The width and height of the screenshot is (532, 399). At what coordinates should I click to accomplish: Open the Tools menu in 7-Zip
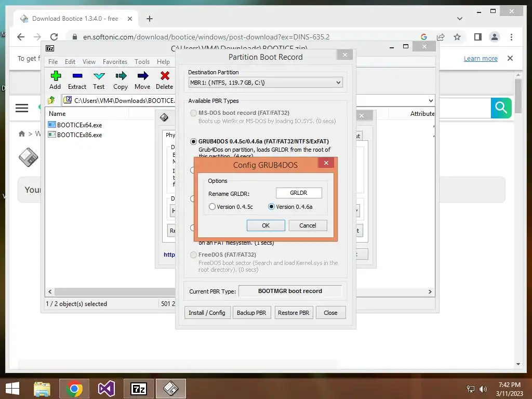[142, 62]
